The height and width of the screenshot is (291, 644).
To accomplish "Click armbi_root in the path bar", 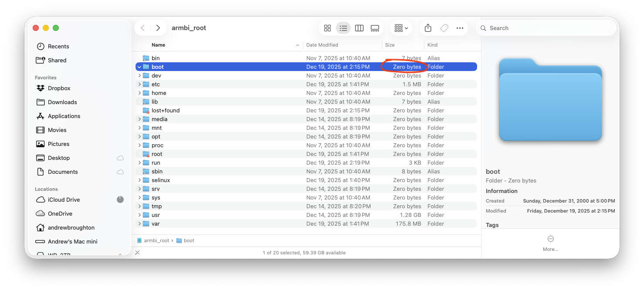I will (156, 240).
